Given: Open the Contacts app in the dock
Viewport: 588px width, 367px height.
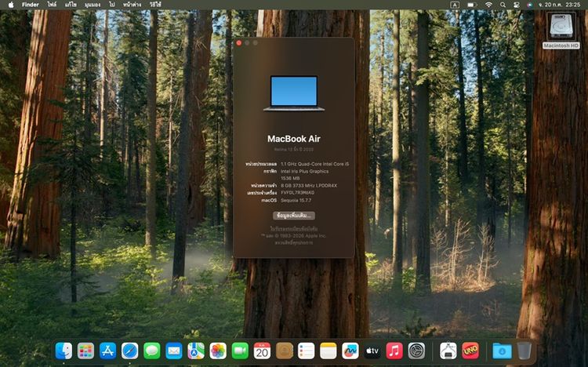Looking at the screenshot, I should click(285, 351).
